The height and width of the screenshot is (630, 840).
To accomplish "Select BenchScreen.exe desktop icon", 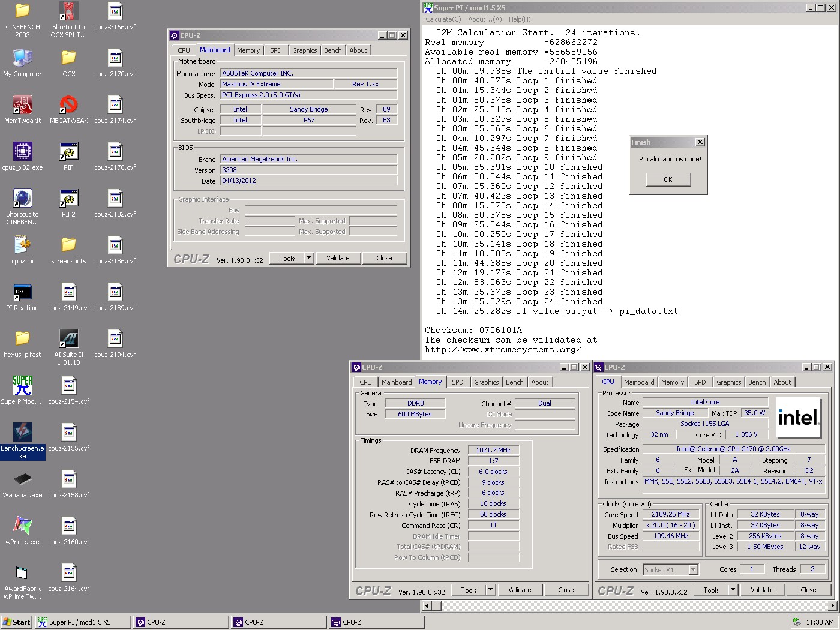I will [x=22, y=433].
